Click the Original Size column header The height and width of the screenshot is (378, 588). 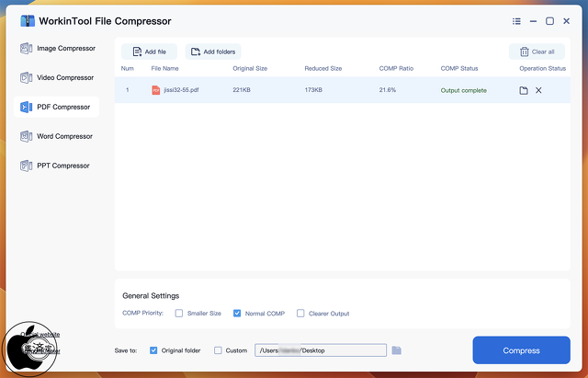click(x=250, y=68)
